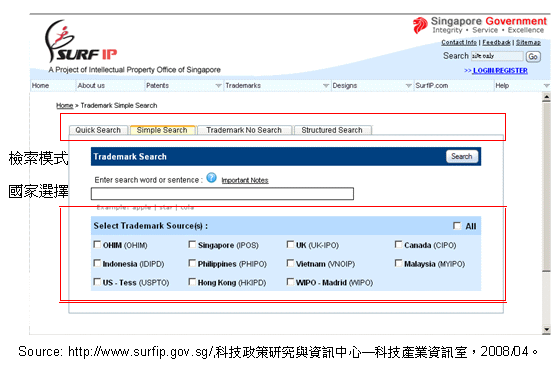Open the Feedback link

[496, 43]
